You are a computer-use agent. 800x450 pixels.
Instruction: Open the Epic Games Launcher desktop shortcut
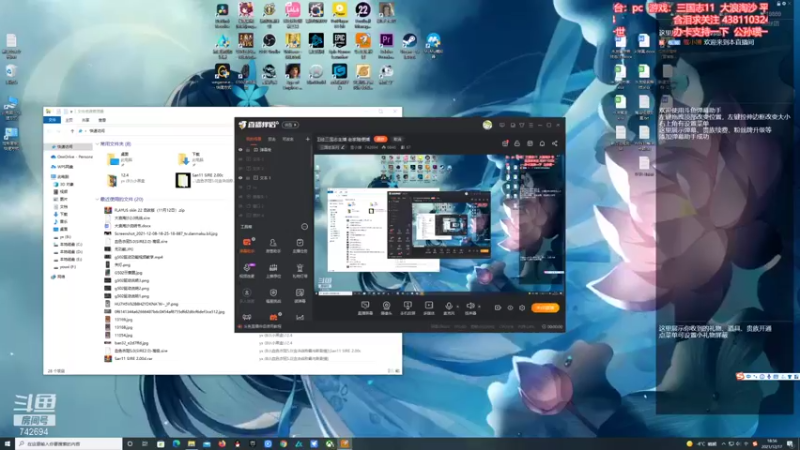click(x=339, y=41)
